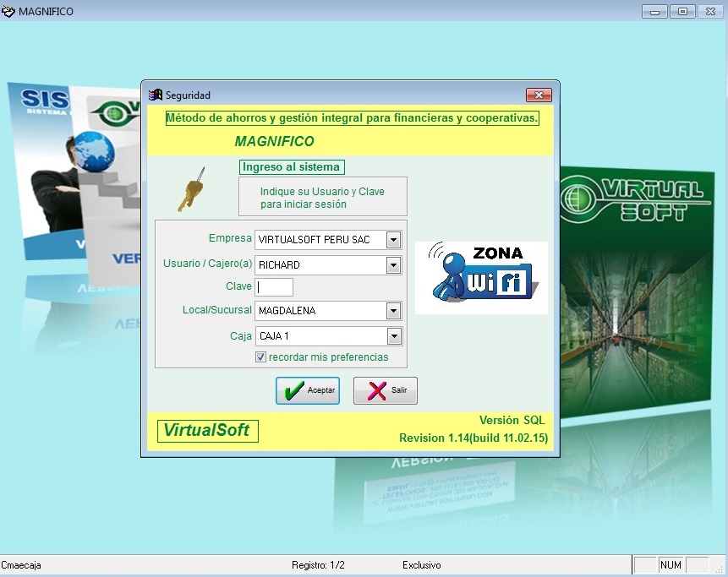728x577 pixels.
Task: Click the green checkmark on Aceptar
Action: pyautogui.click(x=294, y=390)
